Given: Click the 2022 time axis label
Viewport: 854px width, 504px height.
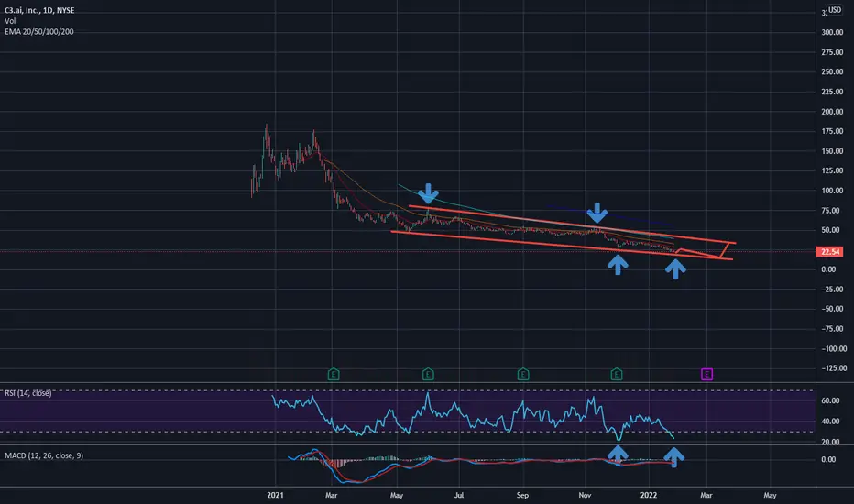Looking at the screenshot, I should 649,495.
